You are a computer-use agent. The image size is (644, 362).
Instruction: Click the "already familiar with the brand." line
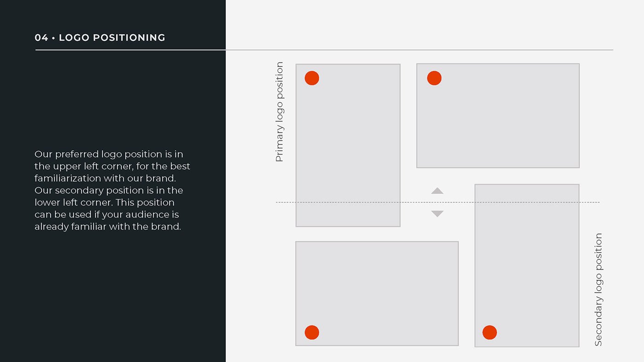pyautogui.click(x=108, y=227)
